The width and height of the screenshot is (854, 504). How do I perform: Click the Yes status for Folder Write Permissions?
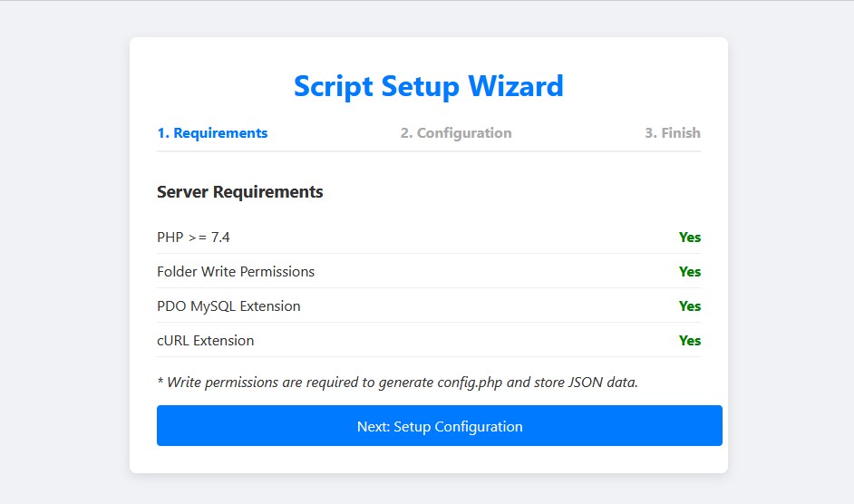(690, 271)
